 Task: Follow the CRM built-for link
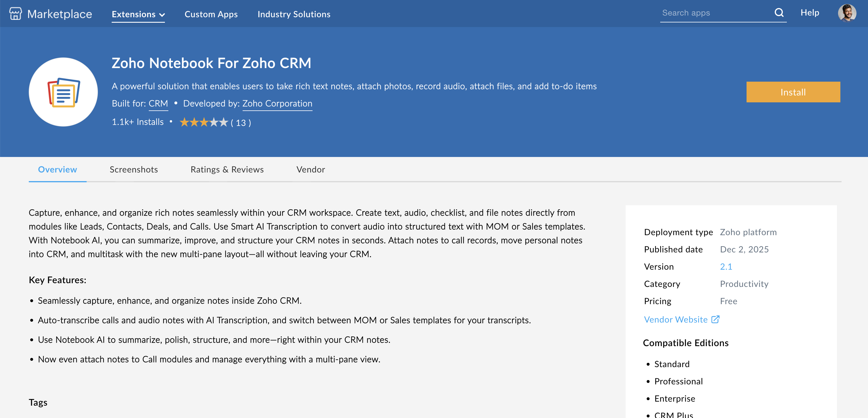click(158, 103)
